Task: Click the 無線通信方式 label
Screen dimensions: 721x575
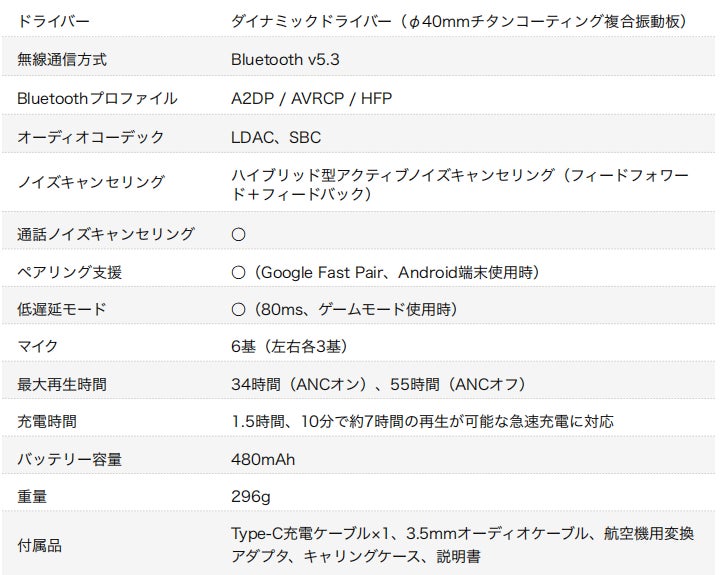Action: pyautogui.click(x=62, y=60)
